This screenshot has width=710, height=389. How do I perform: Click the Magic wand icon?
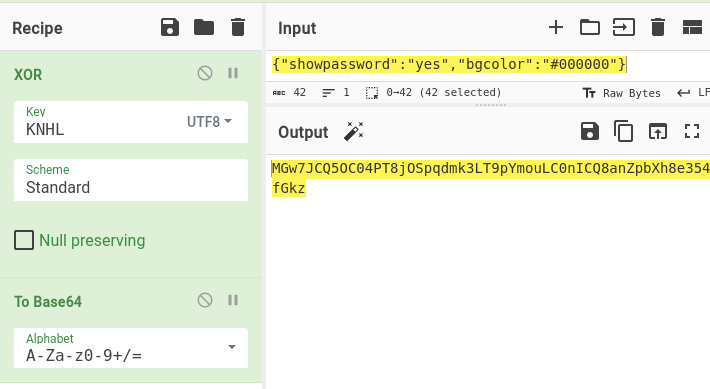[354, 131]
